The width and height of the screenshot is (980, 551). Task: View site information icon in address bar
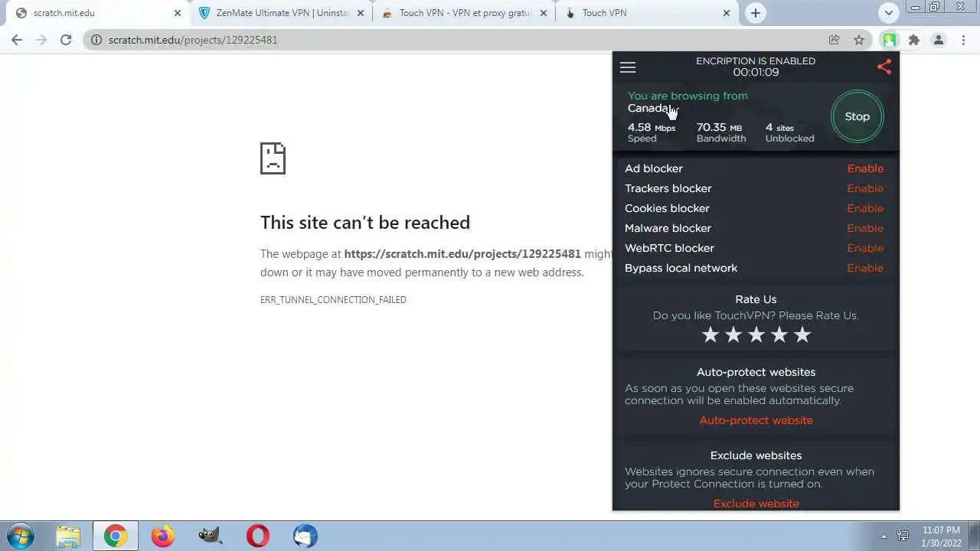tap(96, 40)
